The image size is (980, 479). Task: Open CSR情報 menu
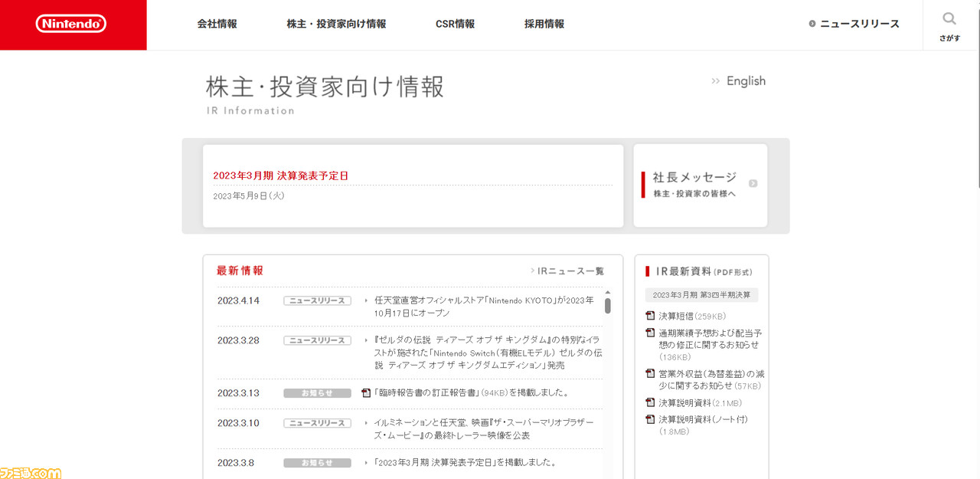[455, 24]
